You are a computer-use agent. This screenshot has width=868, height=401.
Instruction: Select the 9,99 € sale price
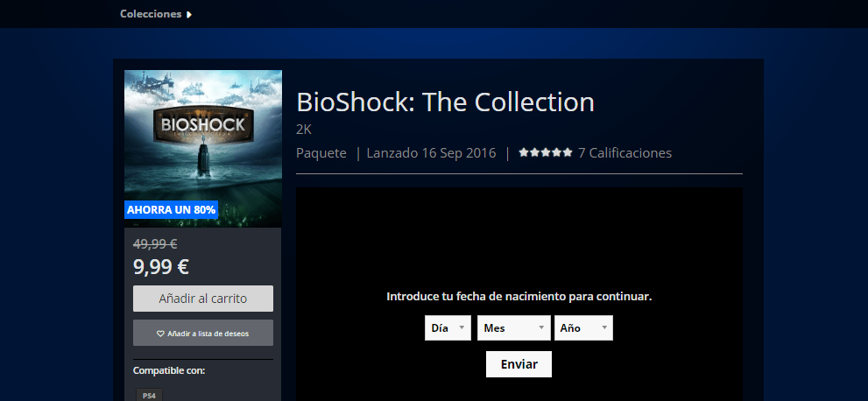tap(161, 267)
